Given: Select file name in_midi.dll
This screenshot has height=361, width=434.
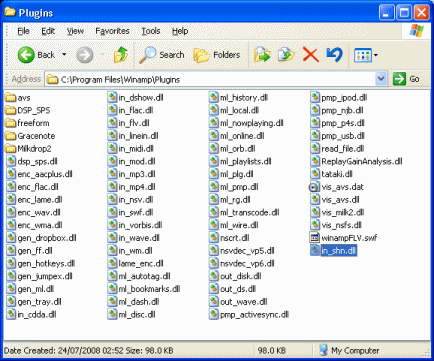Looking at the screenshot, I should [136, 149].
